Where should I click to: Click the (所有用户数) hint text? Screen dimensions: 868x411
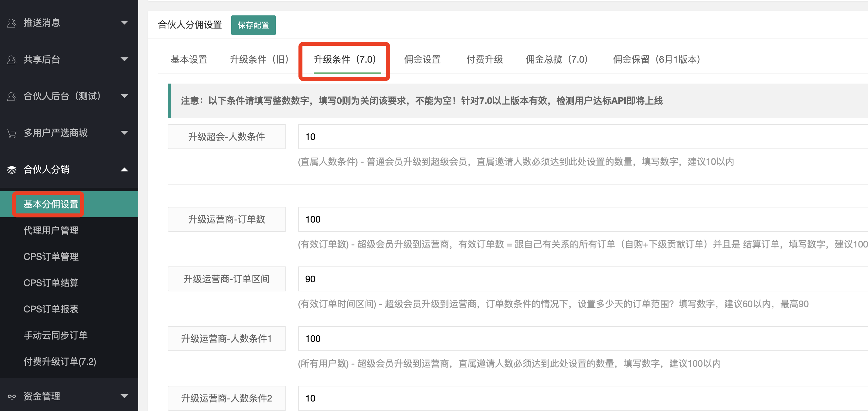pyautogui.click(x=509, y=364)
